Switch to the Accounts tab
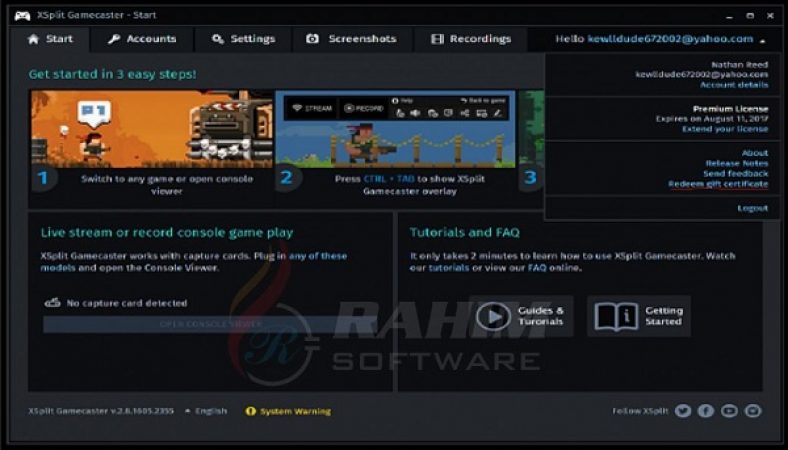The width and height of the screenshot is (788, 450). tap(142, 39)
